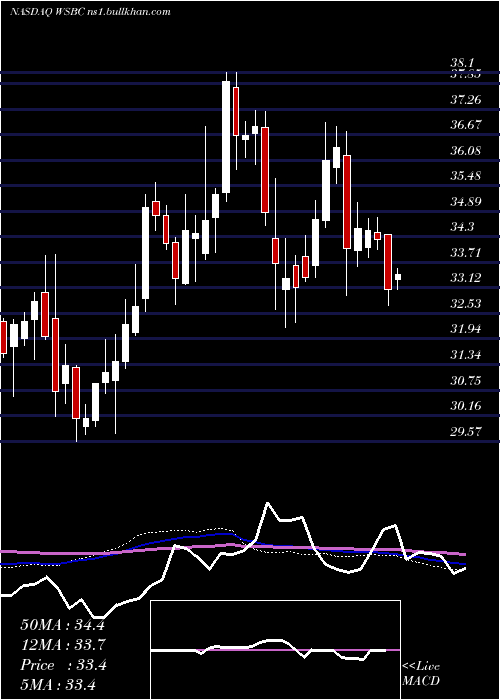Select the 34.89 price axis label
Screen dimensions: 500x700
click(x=465, y=202)
